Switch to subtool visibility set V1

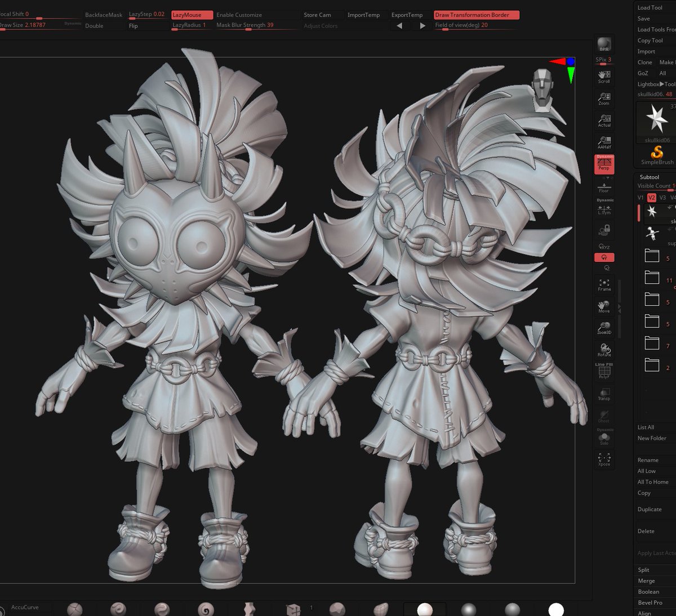(641, 198)
